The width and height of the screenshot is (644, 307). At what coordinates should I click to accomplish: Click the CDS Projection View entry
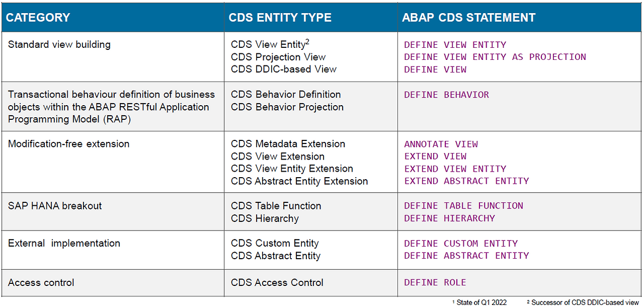coord(278,57)
